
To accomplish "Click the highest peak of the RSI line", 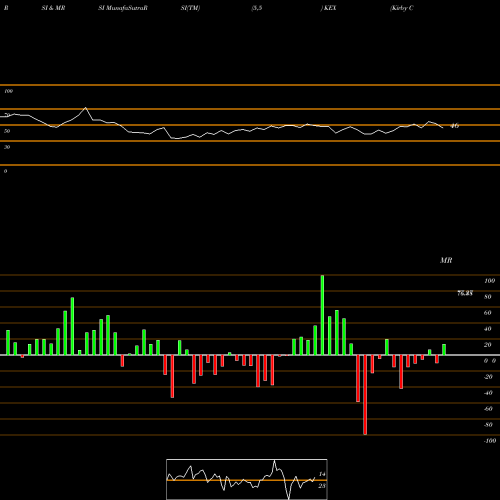I will (86, 108).
